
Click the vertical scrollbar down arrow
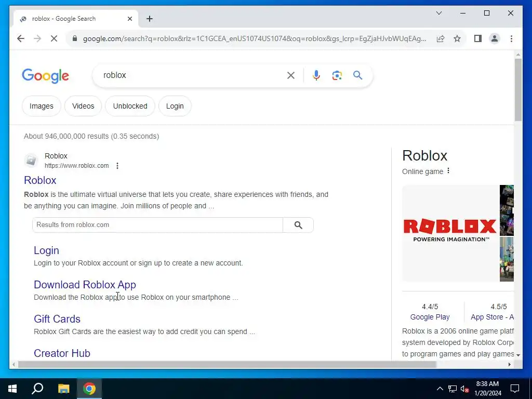click(518, 355)
